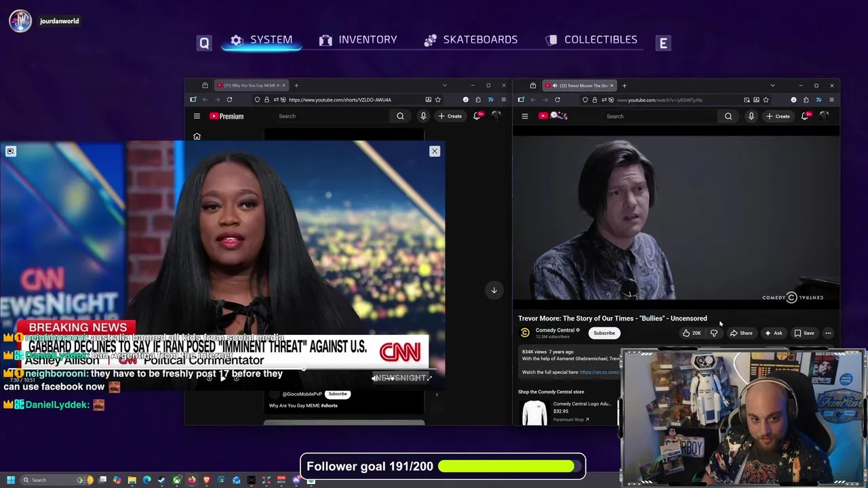Open File Explorer from the taskbar
The height and width of the screenshot is (488, 868).
pos(132,480)
